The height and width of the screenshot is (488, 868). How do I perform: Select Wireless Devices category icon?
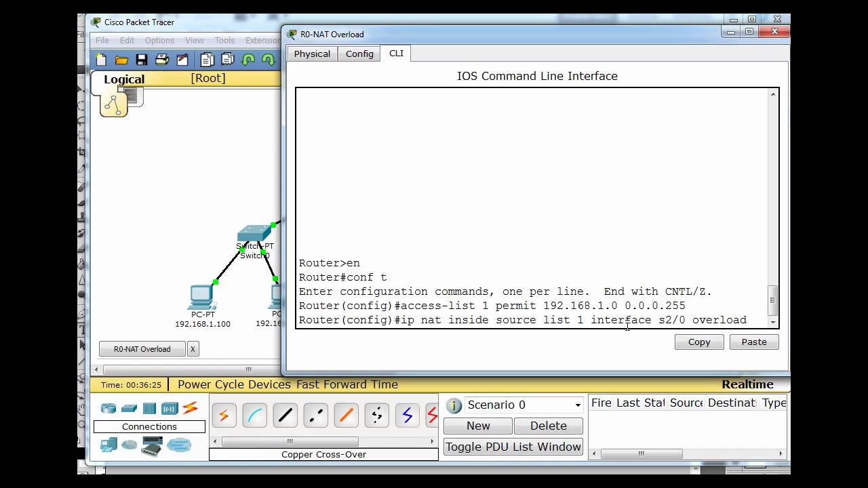coord(170,408)
